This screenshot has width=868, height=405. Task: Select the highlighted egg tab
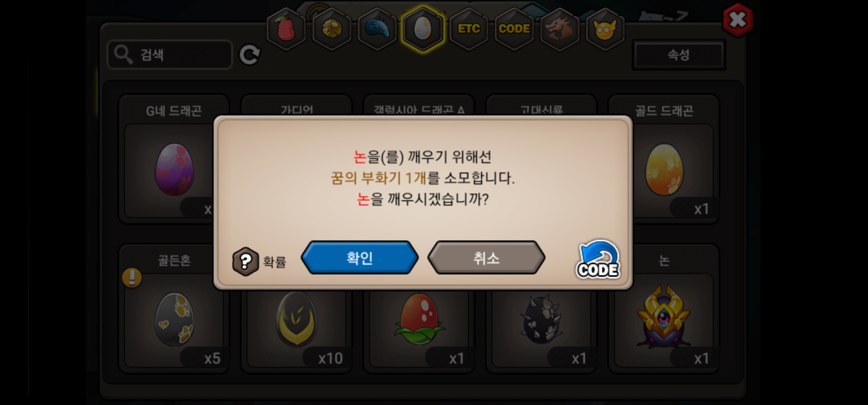422,29
